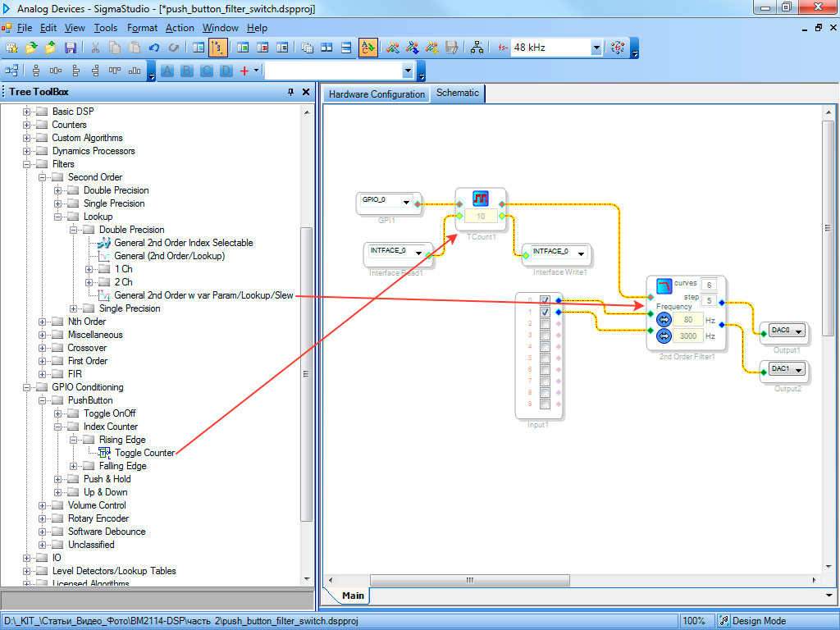Select General 2nd Order Index Selectable item

click(x=183, y=243)
